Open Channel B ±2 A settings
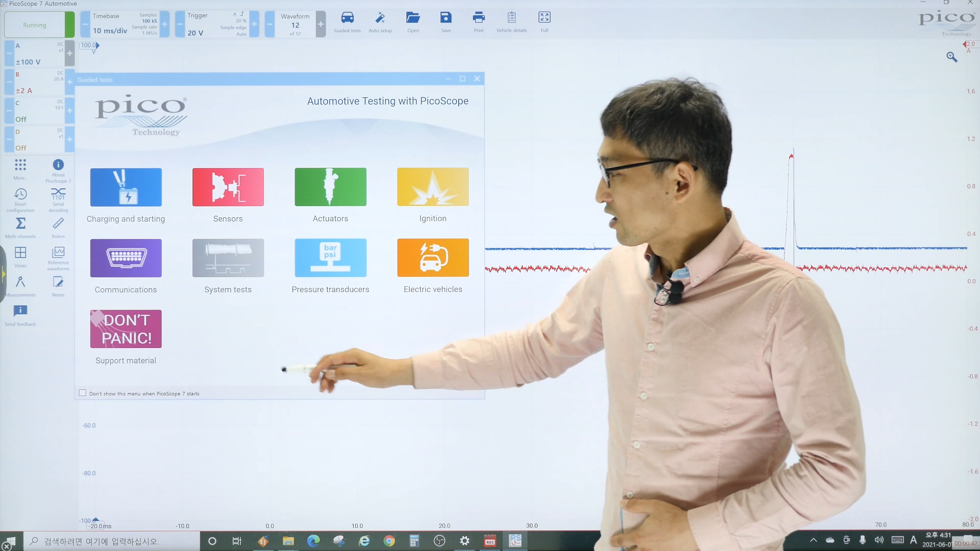 point(39,82)
